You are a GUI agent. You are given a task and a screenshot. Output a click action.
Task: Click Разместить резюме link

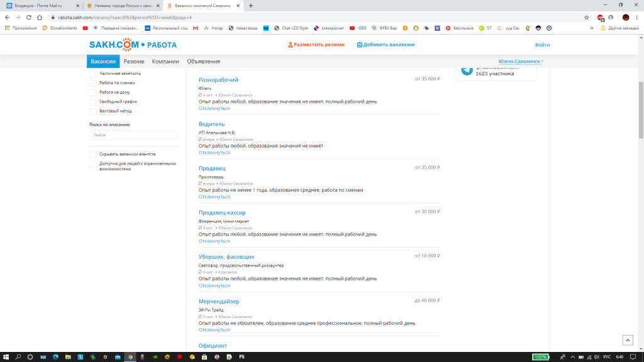316,45
